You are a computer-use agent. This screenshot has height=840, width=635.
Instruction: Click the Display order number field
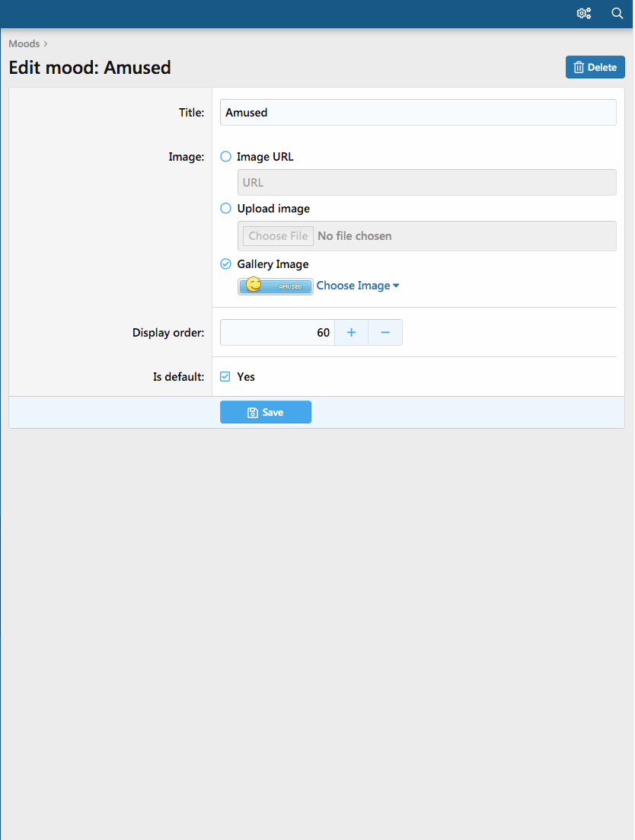point(277,333)
